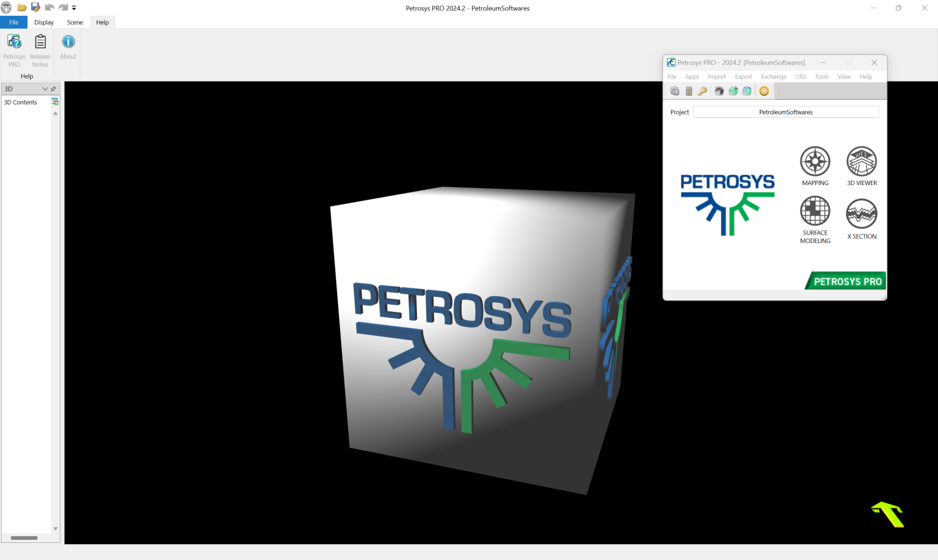Switch to the Scene ribbon tab

tap(75, 23)
